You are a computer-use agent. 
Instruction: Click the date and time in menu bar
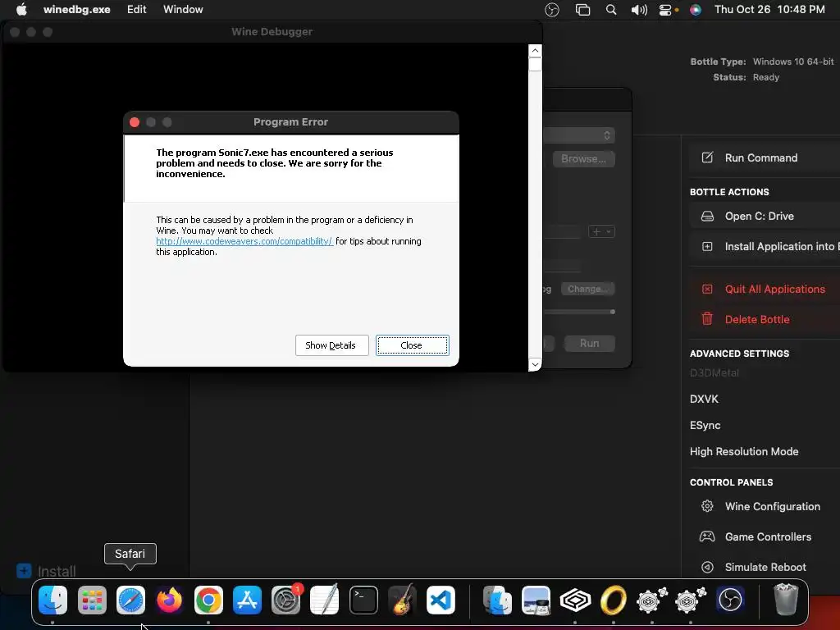click(x=769, y=9)
